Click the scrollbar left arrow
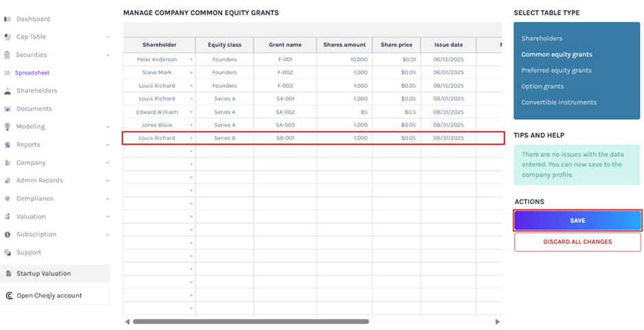 [127, 322]
